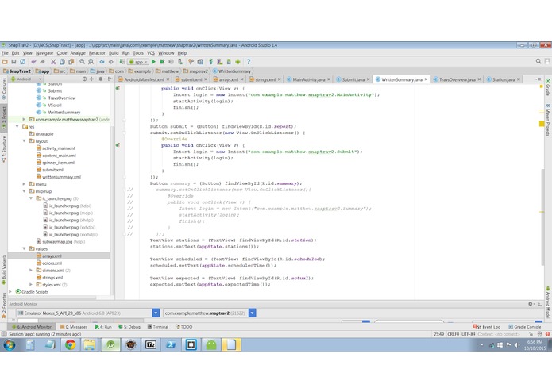552x392 pixels.
Task: Collapse the mipmap folder
Action: pos(24,191)
